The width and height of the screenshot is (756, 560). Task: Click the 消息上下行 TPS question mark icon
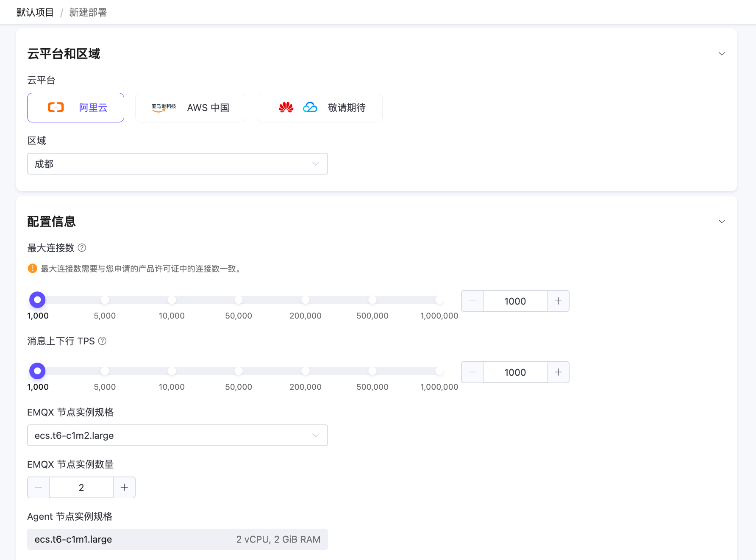coord(102,341)
